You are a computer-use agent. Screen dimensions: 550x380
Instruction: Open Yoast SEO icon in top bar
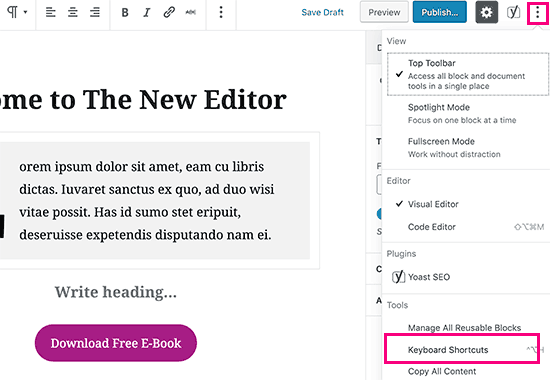click(x=513, y=12)
